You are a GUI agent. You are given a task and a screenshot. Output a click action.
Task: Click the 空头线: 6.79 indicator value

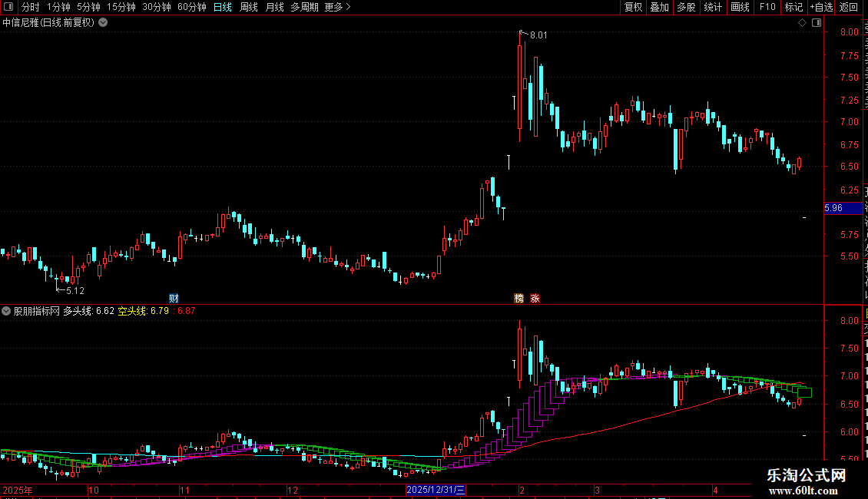coord(144,311)
